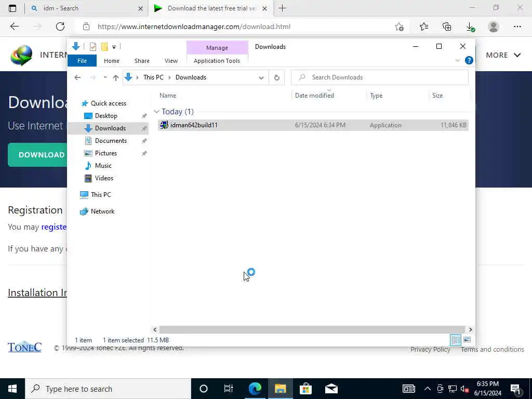Click This PC in the address path
This screenshot has height=399, width=532.
click(153, 77)
